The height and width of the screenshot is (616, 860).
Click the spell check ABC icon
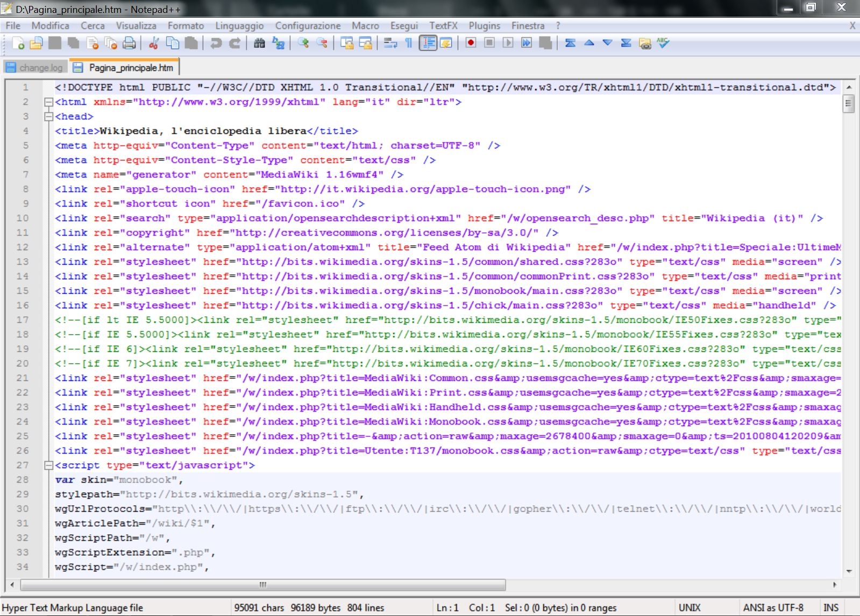click(x=663, y=43)
